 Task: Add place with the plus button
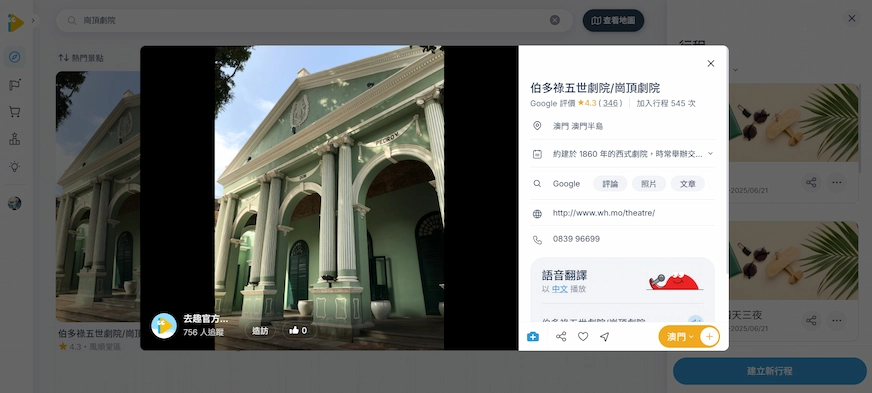709,336
